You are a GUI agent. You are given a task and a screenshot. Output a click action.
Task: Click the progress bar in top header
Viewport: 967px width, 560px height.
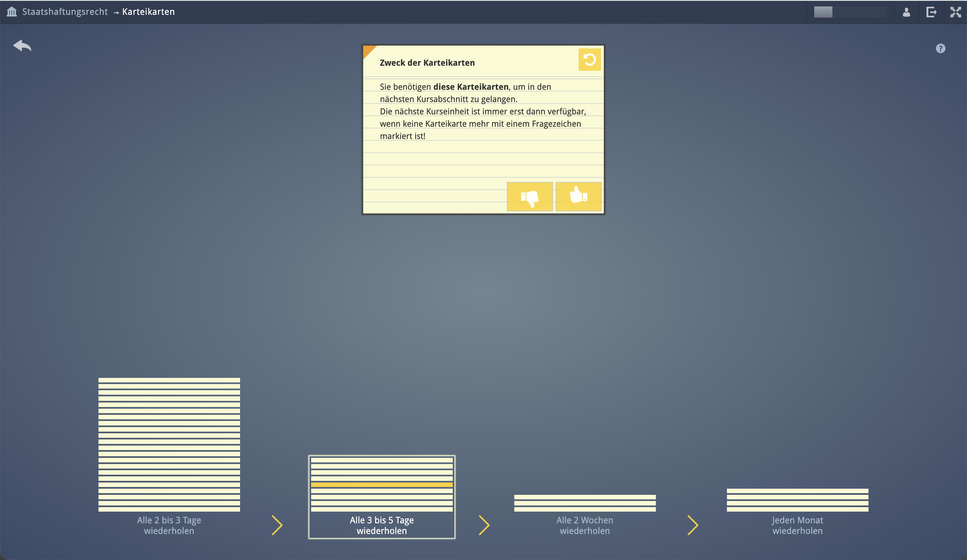(850, 12)
